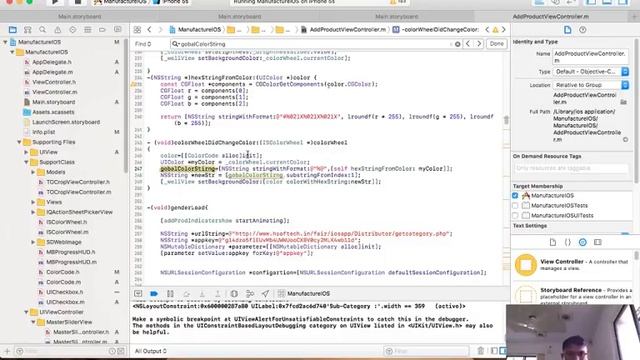This screenshot has height=360, width=640.
Task: Open the Find navigator magnifier icon
Action: [x=42, y=29]
